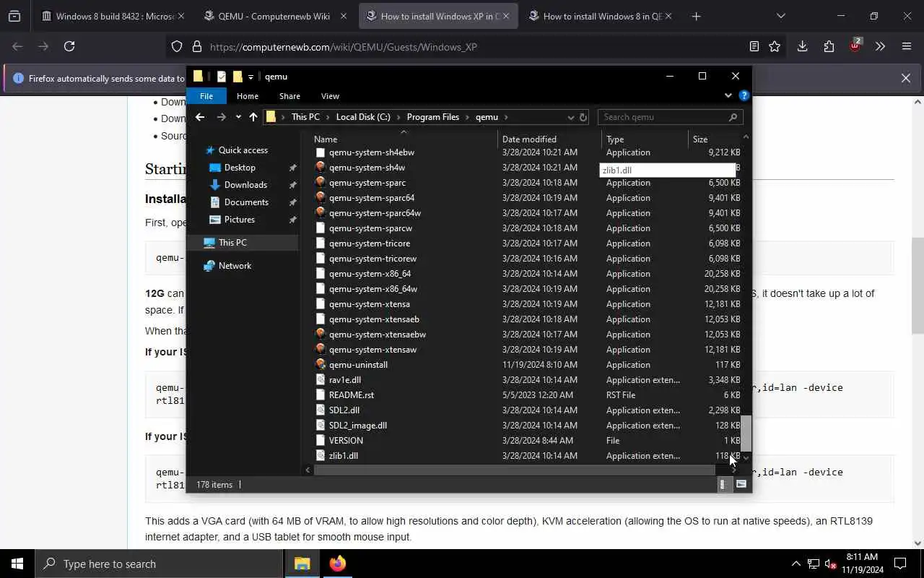Viewport: 924px width, 578px height.
Task: Click the site padlock security icon
Action: (196, 46)
